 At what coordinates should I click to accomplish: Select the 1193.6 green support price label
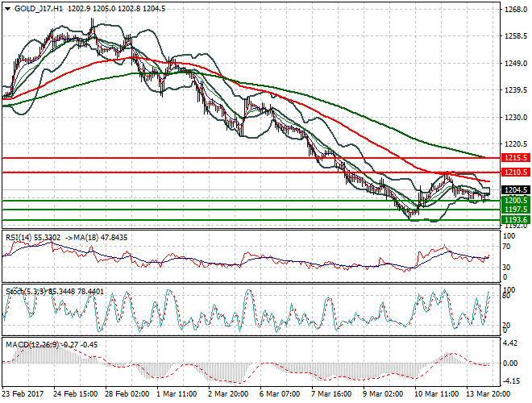[x=513, y=219]
